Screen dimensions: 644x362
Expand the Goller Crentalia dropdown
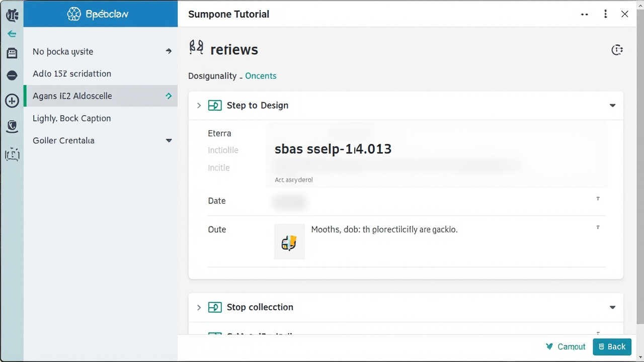[x=169, y=141]
